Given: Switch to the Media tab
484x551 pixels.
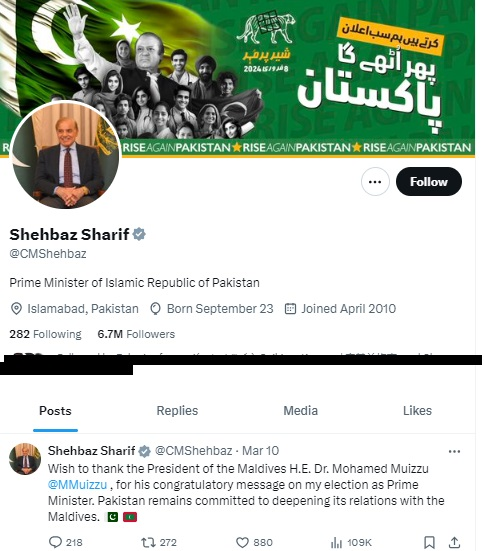Looking at the screenshot, I should pyautogui.click(x=301, y=411).
